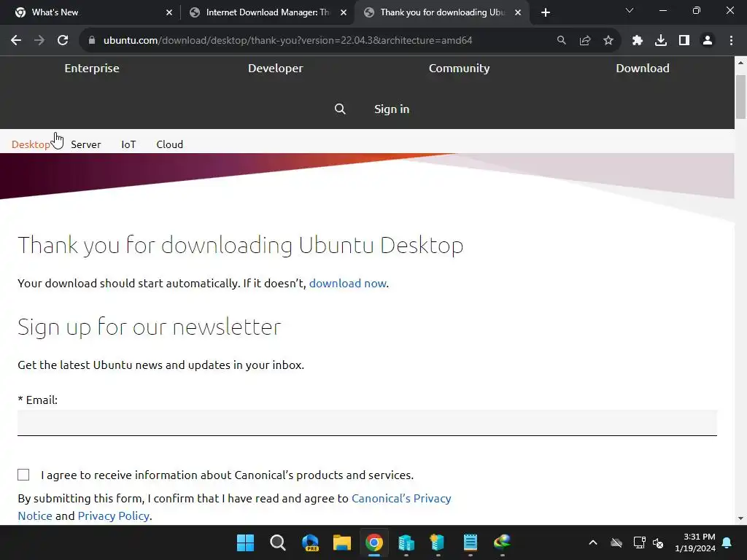Select the Cloud sub-navigation tab
The image size is (747, 560).
point(169,144)
